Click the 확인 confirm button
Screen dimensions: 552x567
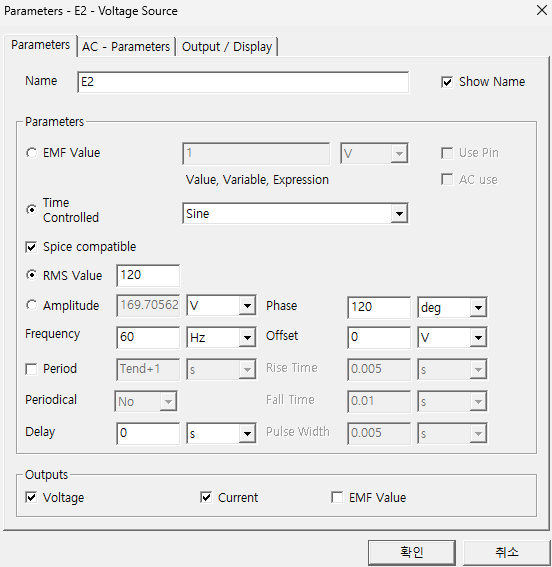click(411, 552)
